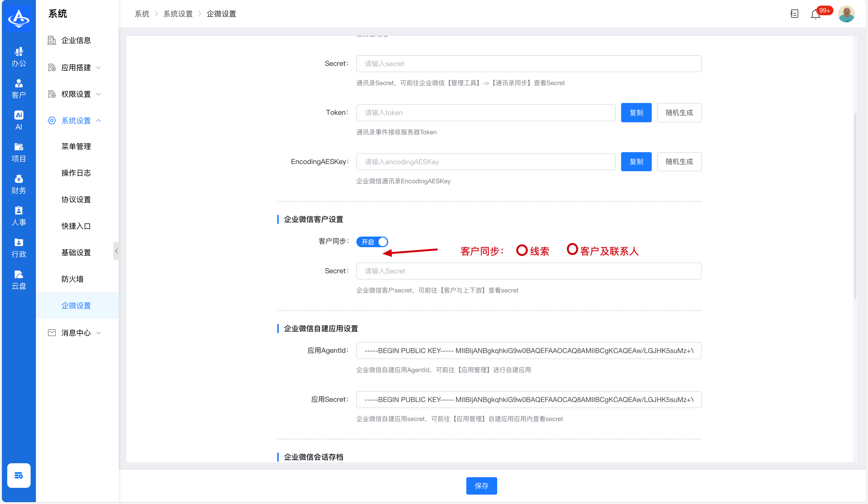Open the 防火墙 menu item
The height and width of the screenshot is (504, 868).
pyautogui.click(x=72, y=279)
